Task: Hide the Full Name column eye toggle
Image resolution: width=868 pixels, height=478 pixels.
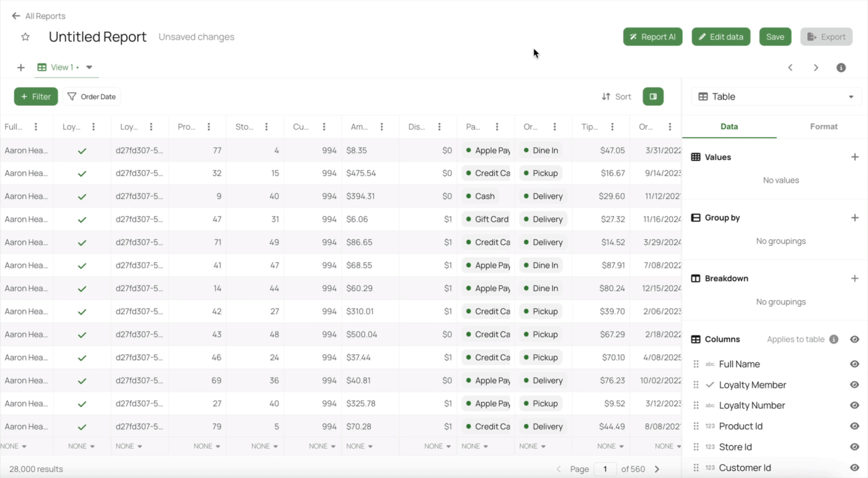Action: pos(855,364)
